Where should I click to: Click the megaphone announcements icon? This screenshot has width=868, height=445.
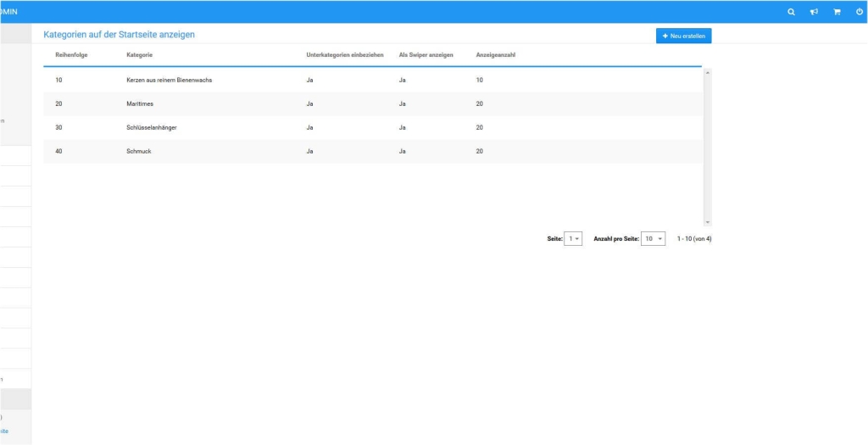click(x=814, y=12)
